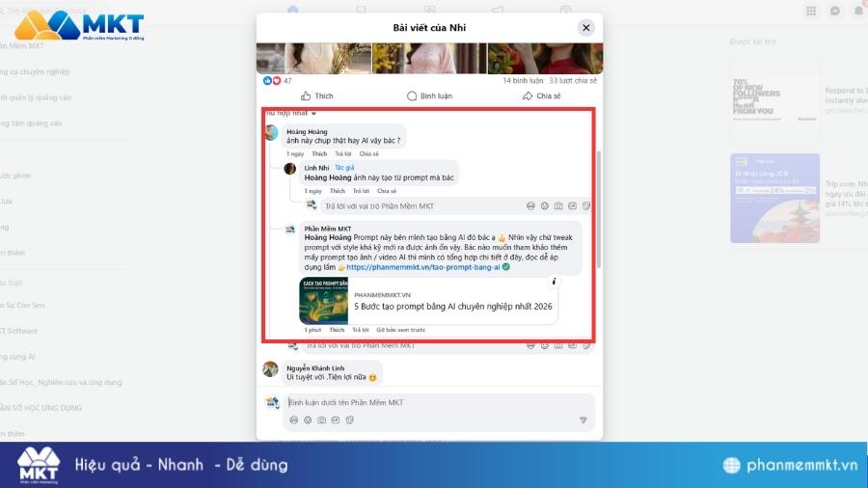Click the comment dialog's vertical scrollbar
Viewport: 868px width, 488px height.
coord(599,209)
